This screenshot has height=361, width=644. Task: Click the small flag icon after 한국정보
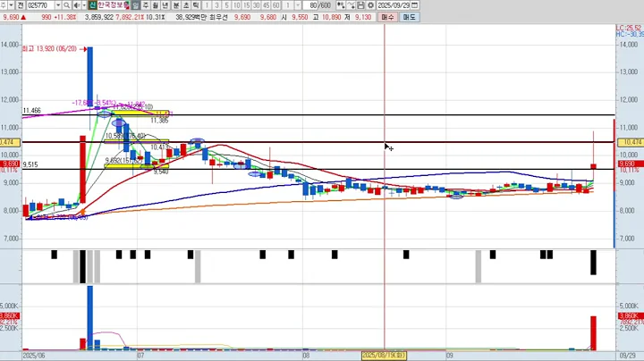click(127, 5)
